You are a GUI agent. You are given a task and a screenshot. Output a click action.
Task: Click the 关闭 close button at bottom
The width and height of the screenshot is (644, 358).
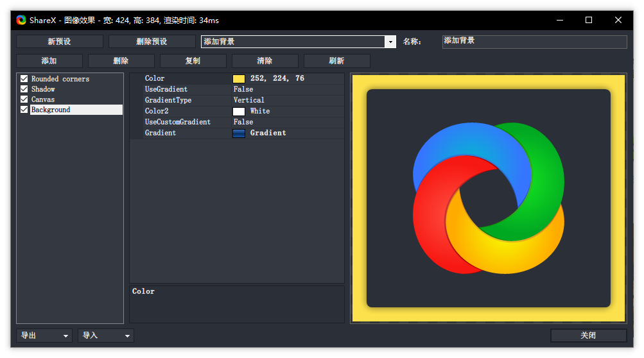click(588, 336)
